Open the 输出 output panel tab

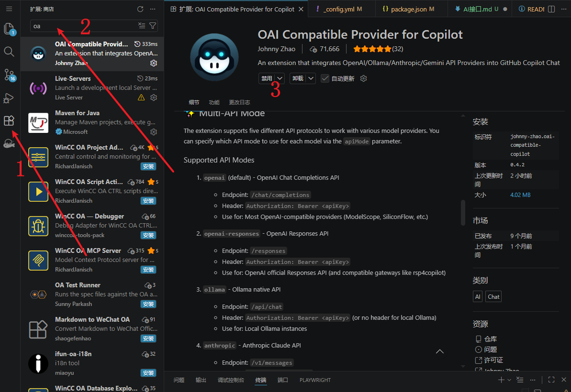tap(201, 380)
